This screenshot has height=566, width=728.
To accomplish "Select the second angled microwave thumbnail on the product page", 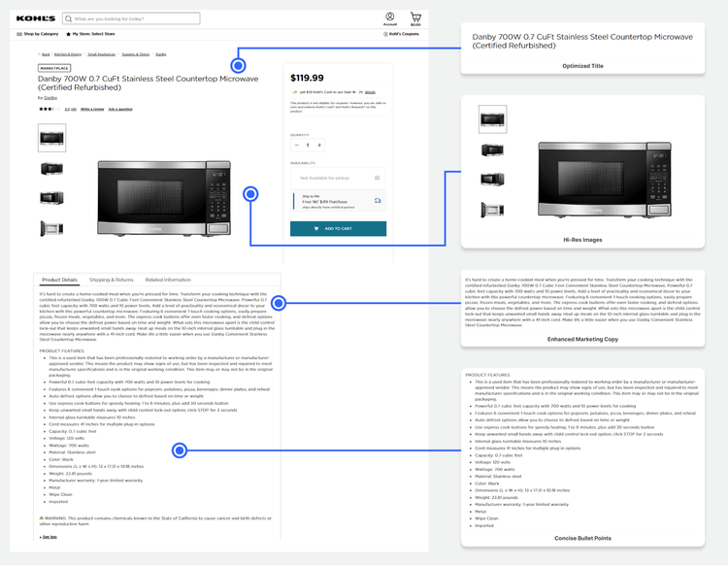I will tap(52, 169).
